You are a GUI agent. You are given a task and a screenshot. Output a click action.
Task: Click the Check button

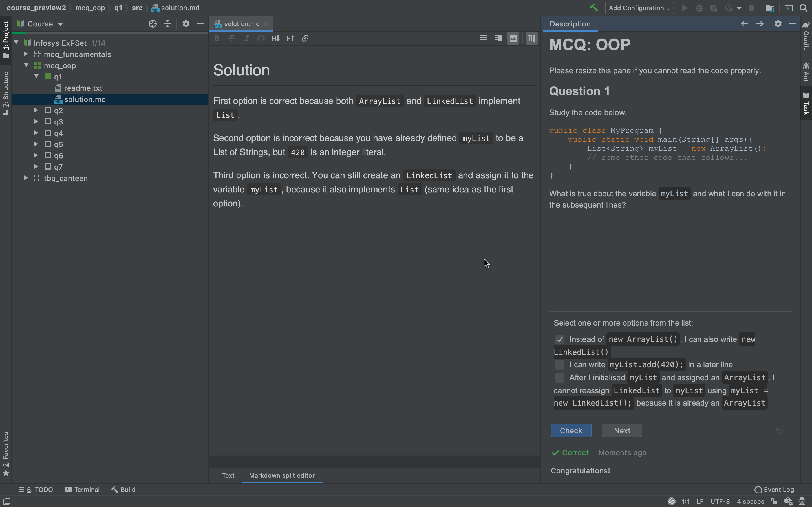pos(571,431)
